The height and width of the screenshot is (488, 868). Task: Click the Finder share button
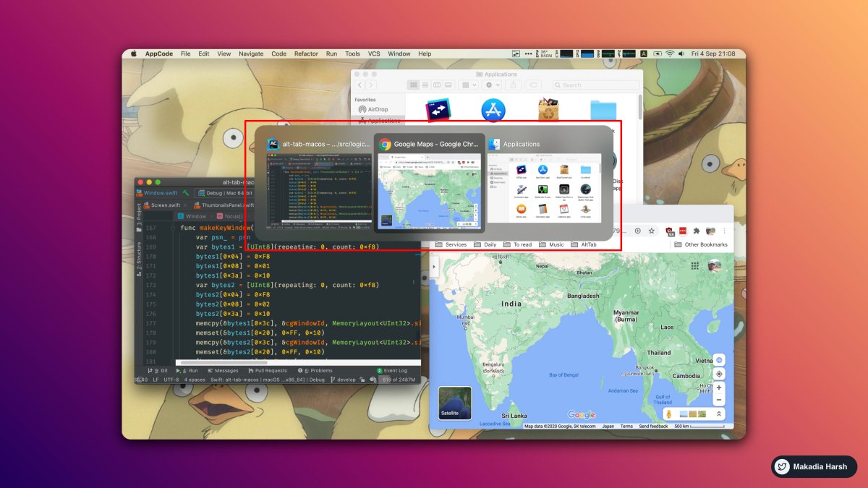click(513, 85)
